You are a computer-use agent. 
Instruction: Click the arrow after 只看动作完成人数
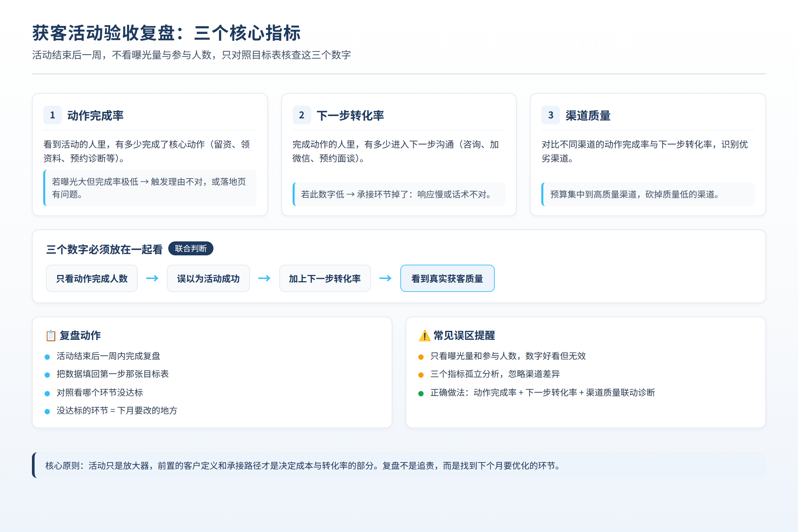tap(152, 278)
